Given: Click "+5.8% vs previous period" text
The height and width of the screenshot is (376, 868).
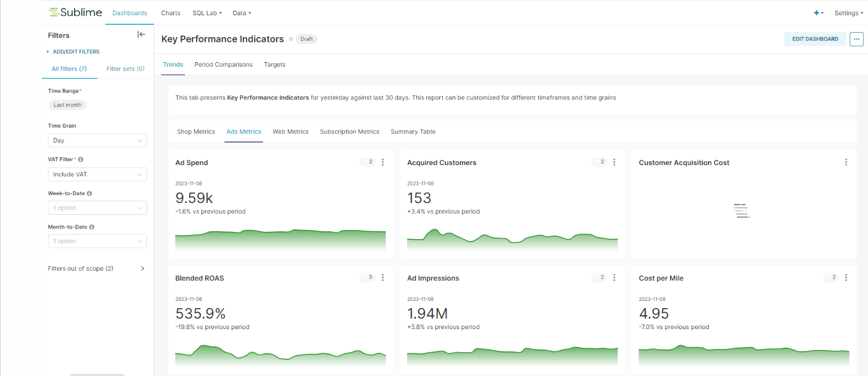Looking at the screenshot, I should [443, 327].
